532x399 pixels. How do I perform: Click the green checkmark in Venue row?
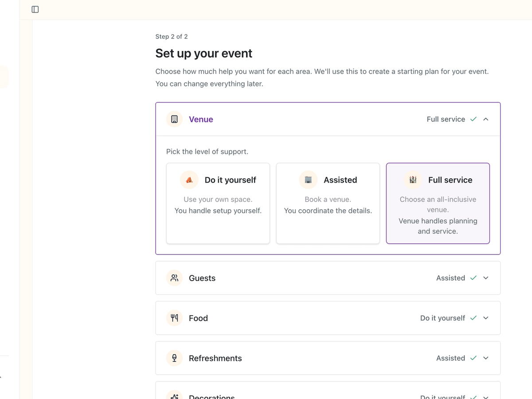click(x=473, y=119)
